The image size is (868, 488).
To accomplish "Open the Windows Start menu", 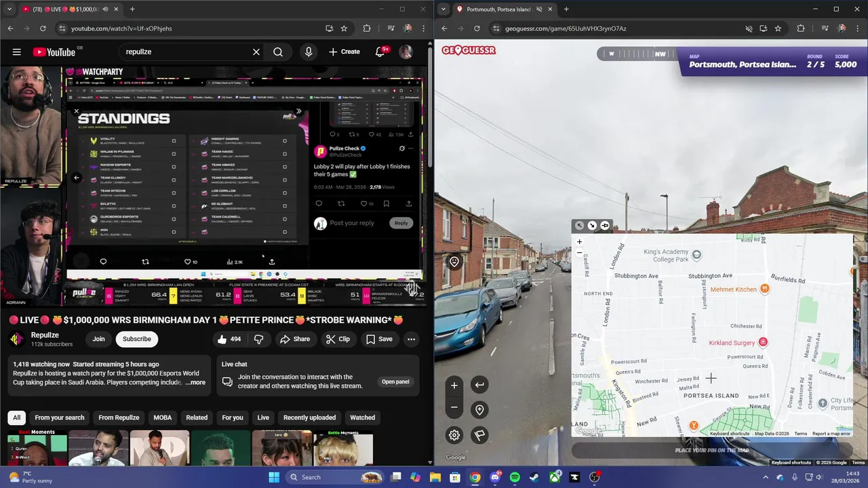I will [274, 477].
